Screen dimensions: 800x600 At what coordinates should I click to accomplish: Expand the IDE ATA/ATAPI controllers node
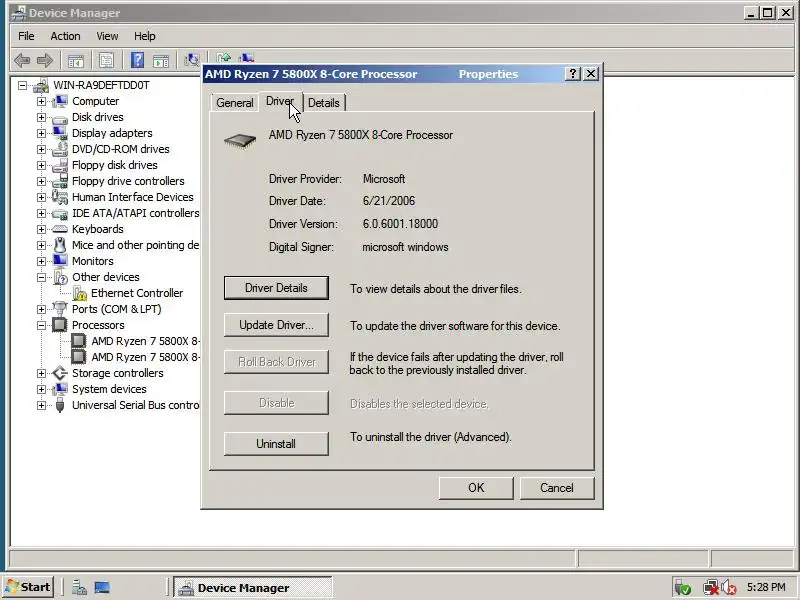[x=41, y=213]
